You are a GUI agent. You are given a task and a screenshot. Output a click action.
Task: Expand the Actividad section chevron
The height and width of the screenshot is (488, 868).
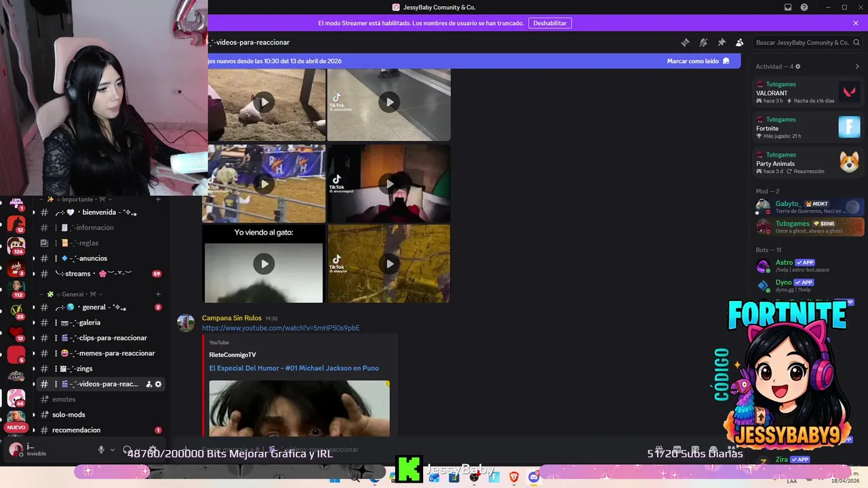point(857,66)
